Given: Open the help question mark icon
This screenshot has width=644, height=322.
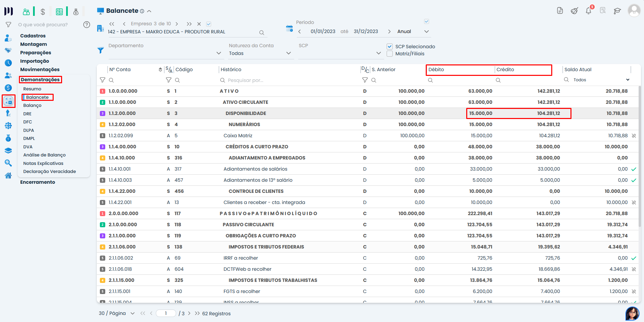Looking at the screenshot, I should (x=87, y=25).
